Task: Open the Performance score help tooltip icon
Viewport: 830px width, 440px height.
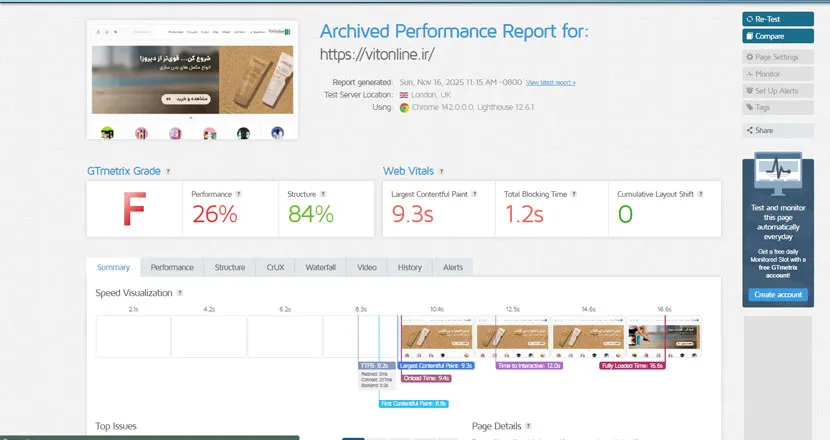Action: [238, 194]
